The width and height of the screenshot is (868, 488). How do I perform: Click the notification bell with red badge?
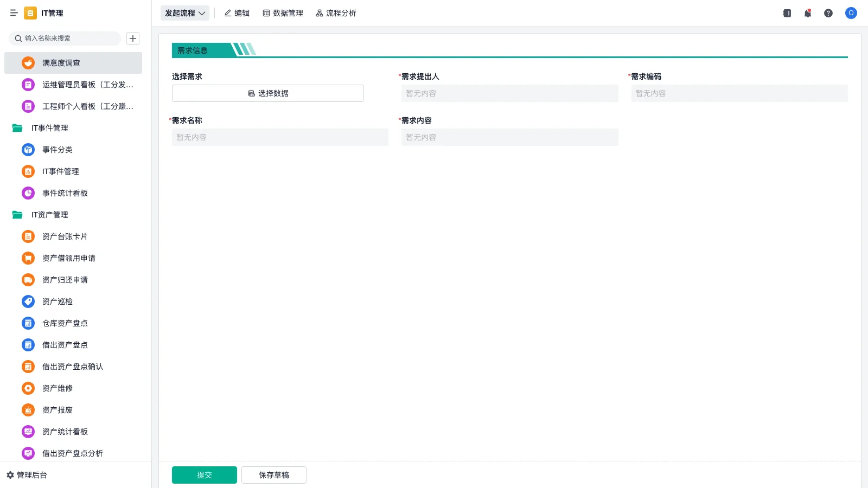(807, 13)
